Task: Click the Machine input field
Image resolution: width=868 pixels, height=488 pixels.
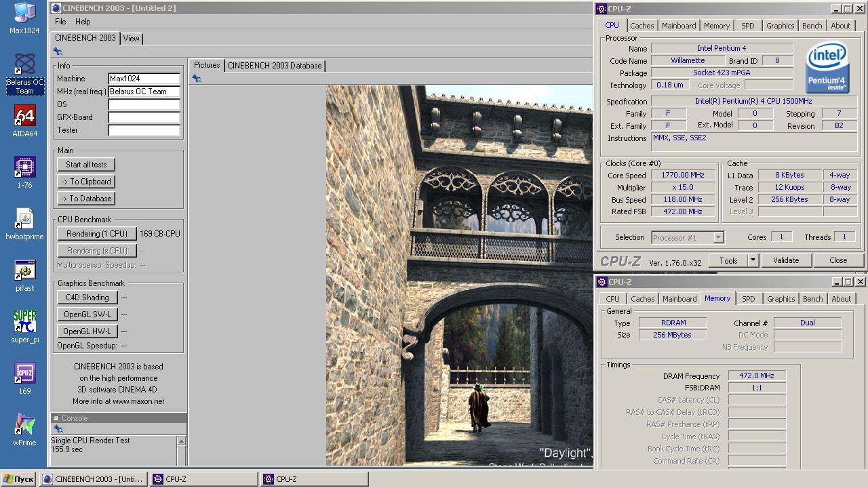Action: (x=144, y=79)
